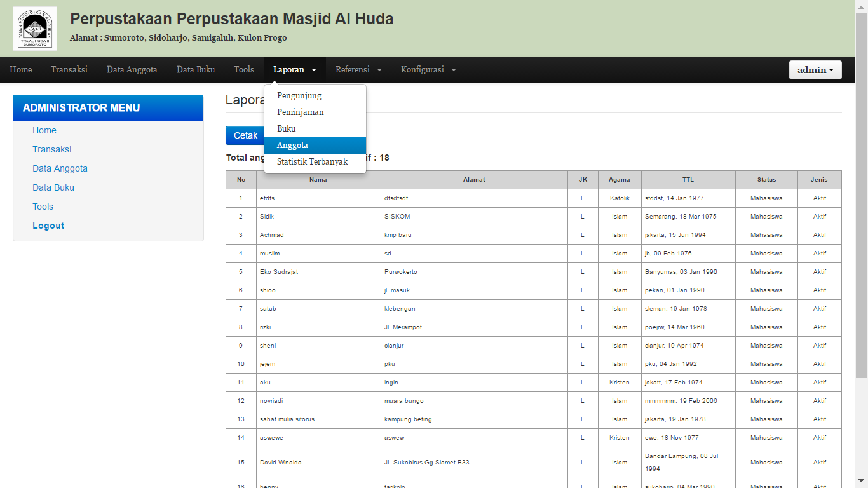868x488 pixels.
Task: Open Tools in the top navbar
Action: pyautogui.click(x=244, y=70)
